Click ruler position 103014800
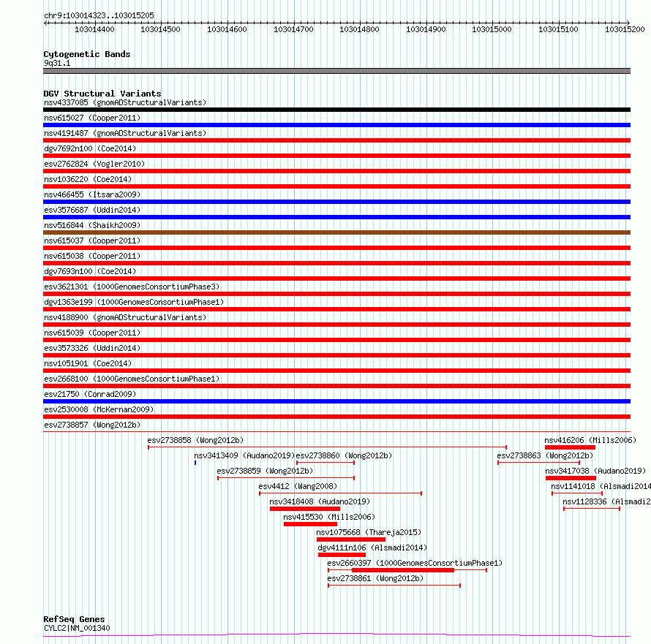The image size is (651, 644). pos(360,29)
